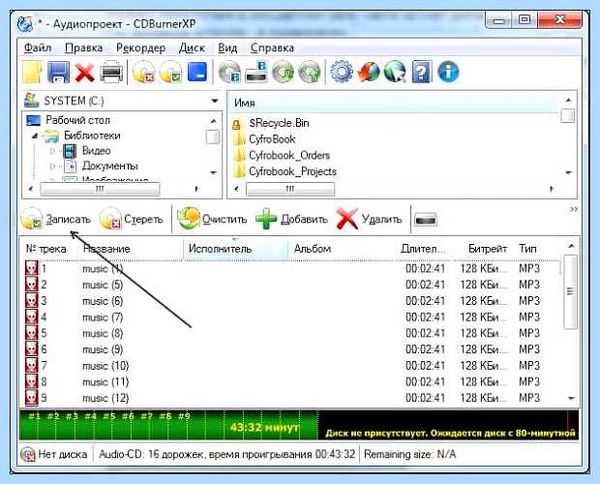This screenshot has width=600, height=484.
Task: Sort by the Название column header
Action: coord(131,249)
